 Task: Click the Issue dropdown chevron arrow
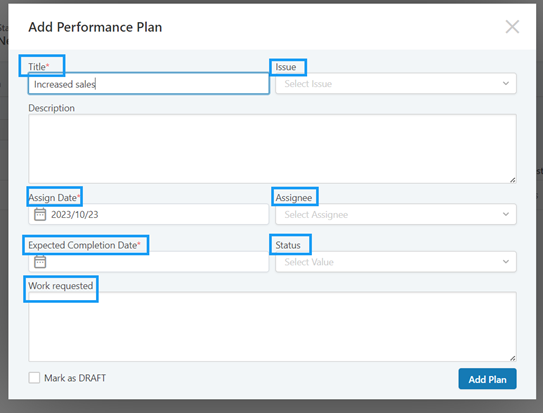(506, 83)
